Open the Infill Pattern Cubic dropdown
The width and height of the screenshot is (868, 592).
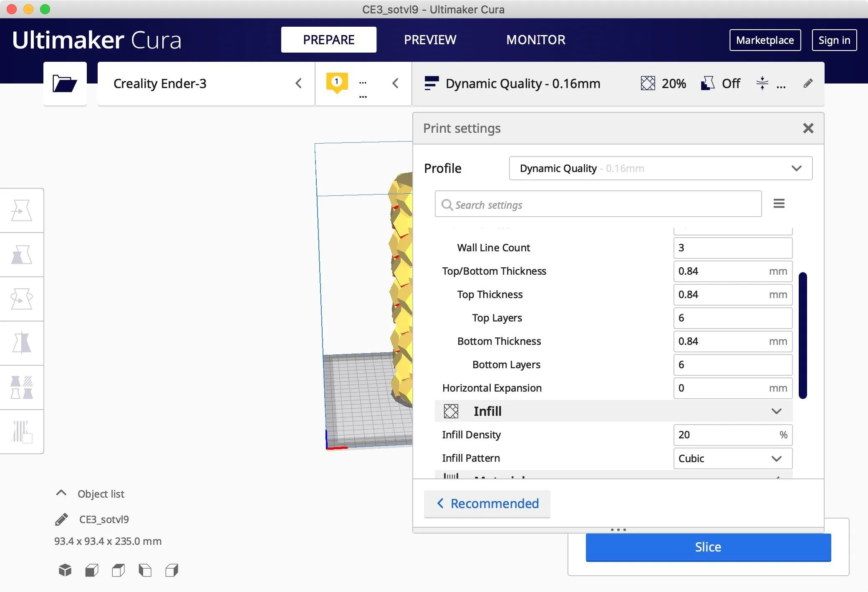pyautogui.click(x=733, y=458)
